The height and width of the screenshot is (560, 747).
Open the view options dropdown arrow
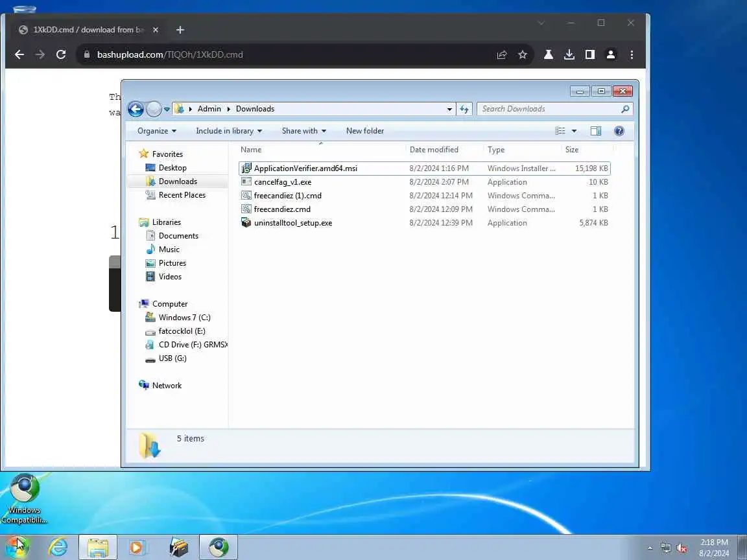pos(574,131)
